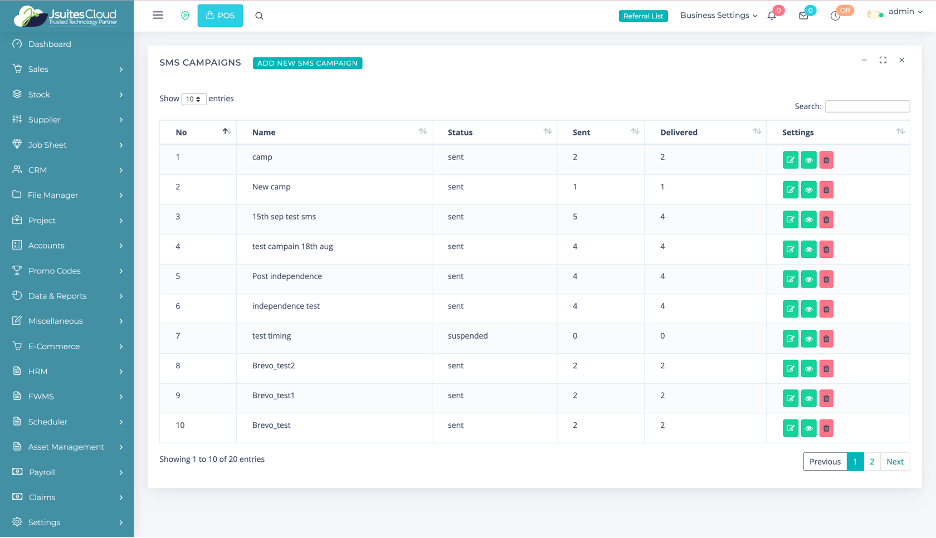Image resolution: width=936 pixels, height=538 pixels.
Task: Open the Show entries count dropdown
Action: [195, 99]
